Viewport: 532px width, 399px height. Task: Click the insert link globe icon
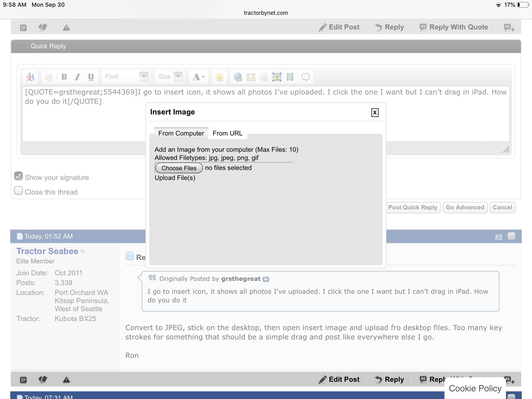tap(238, 77)
